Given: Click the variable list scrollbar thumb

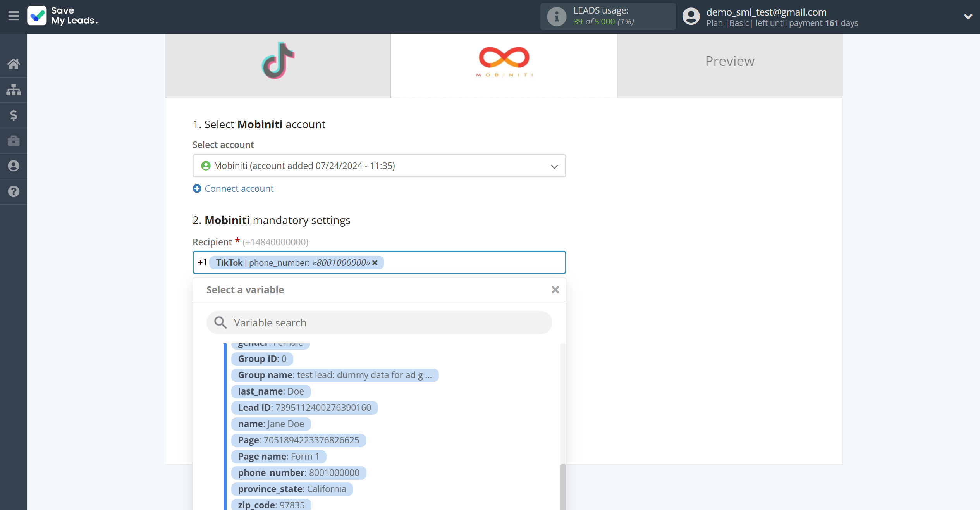Looking at the screenshot, I should click(x=563, y=487).
